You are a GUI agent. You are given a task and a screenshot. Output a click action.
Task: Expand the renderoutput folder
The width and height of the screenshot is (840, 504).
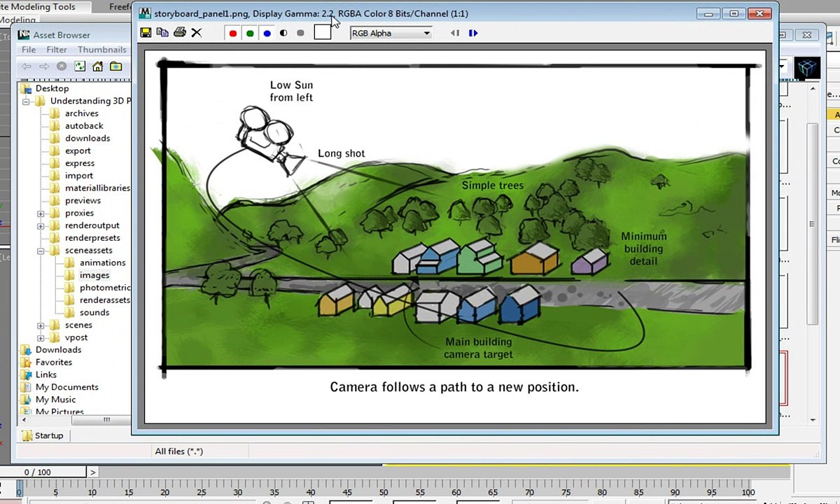coord(41,226)
